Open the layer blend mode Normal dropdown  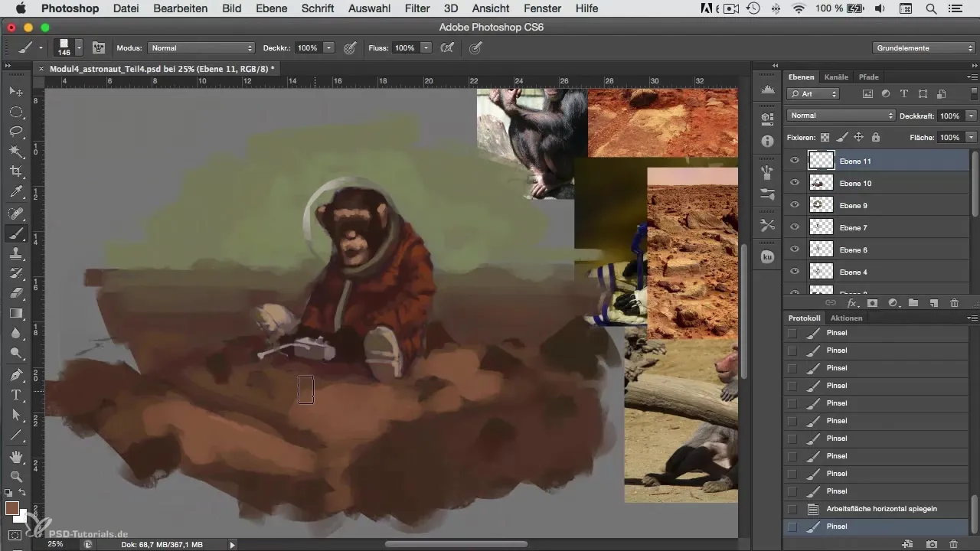pos(841,116)
